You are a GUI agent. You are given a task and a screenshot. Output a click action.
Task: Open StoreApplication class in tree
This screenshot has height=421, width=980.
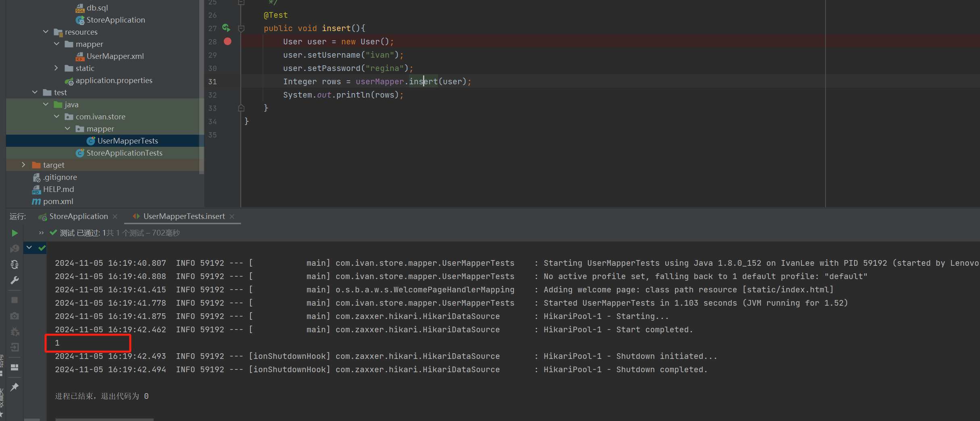116,20
